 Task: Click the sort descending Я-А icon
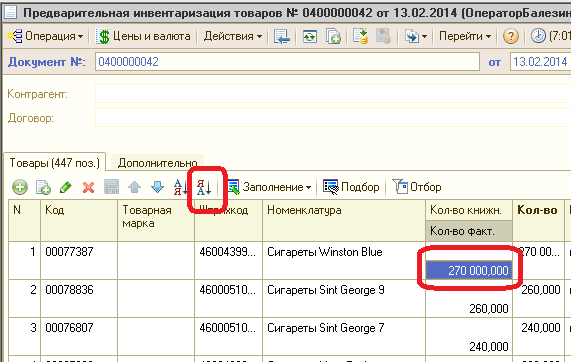[x=204, y=187]
